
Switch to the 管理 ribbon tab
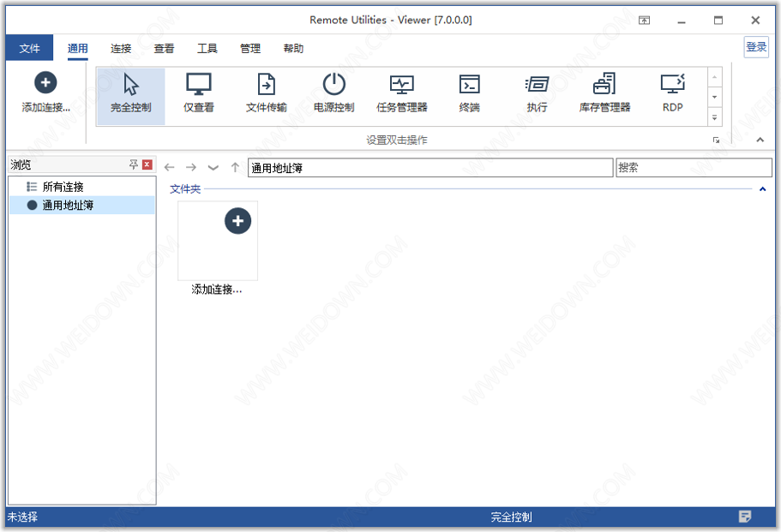[x=250, y=48]
